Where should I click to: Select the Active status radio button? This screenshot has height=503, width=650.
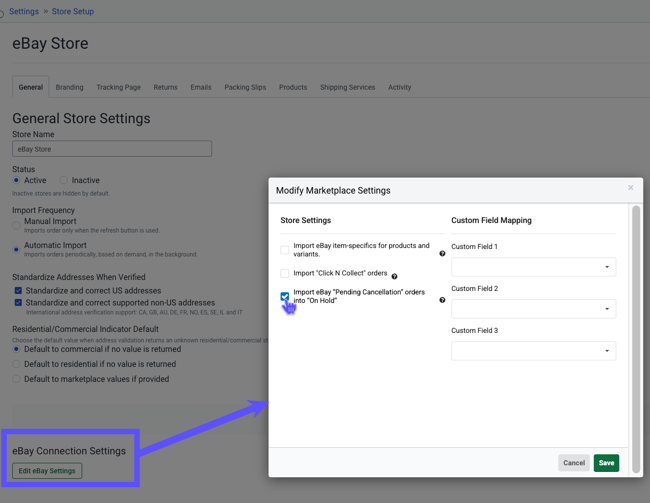click(16, 180)
